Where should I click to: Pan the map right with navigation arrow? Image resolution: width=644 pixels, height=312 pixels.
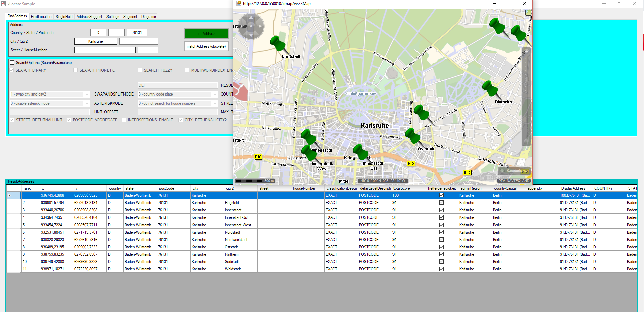click(260, 26)
